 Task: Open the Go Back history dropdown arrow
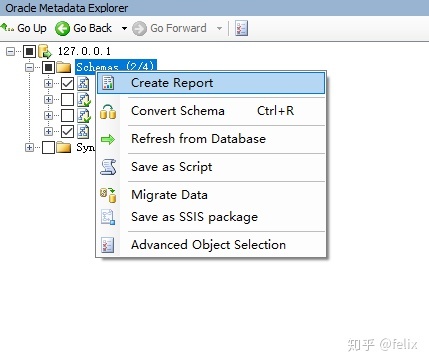(124, 28)
